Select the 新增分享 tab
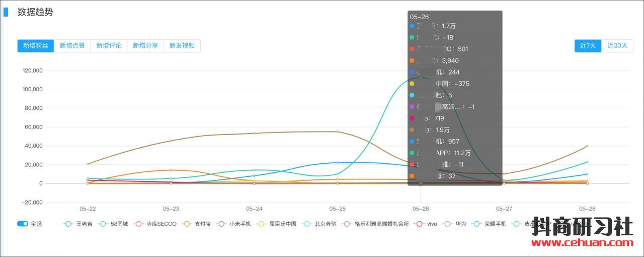Image resolution: width=644 pixels, height=257 pixels. (x=145, y=46)
